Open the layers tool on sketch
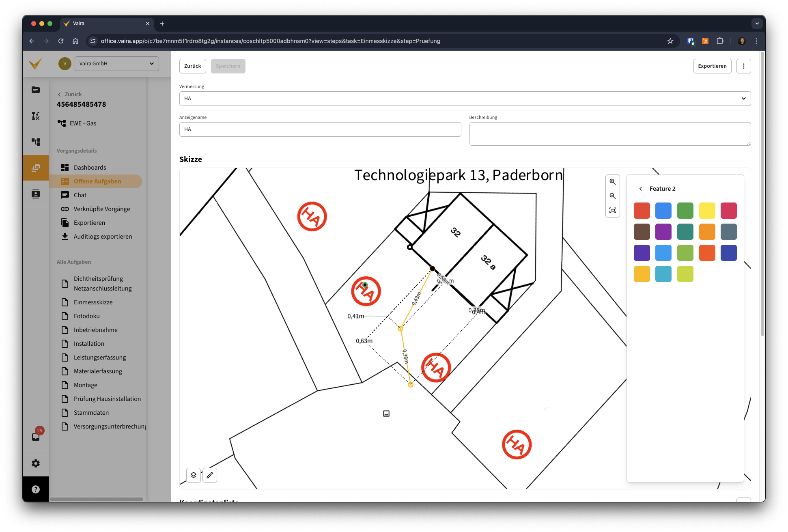This screenshot has width=788, height=532. click(194, 475)
